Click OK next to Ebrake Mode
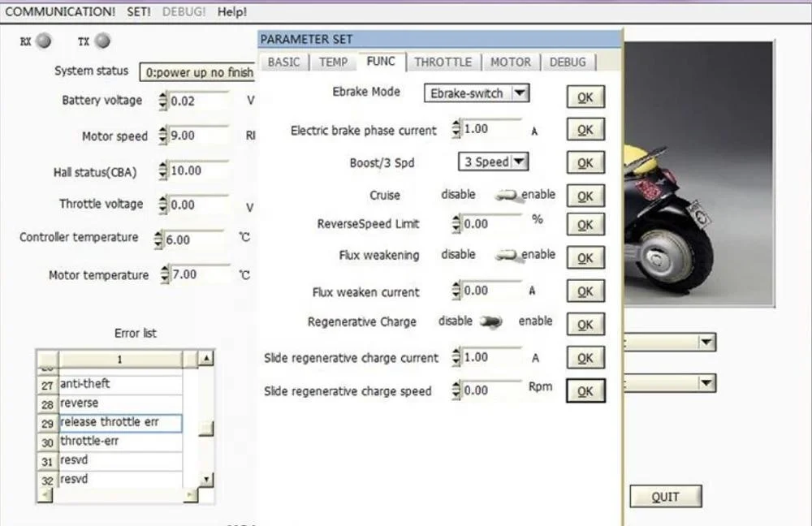The height and width of the screenshot is (526, 812). point(585,97)
